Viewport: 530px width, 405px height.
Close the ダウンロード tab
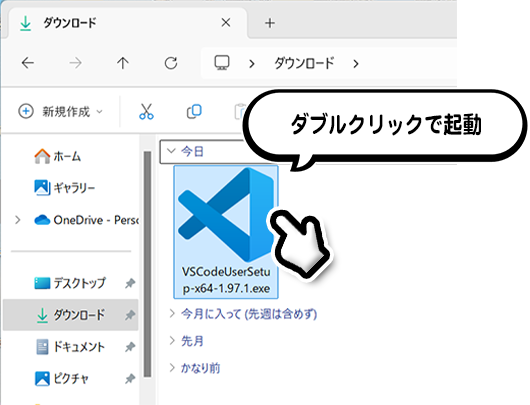click(x=226, y=23)
